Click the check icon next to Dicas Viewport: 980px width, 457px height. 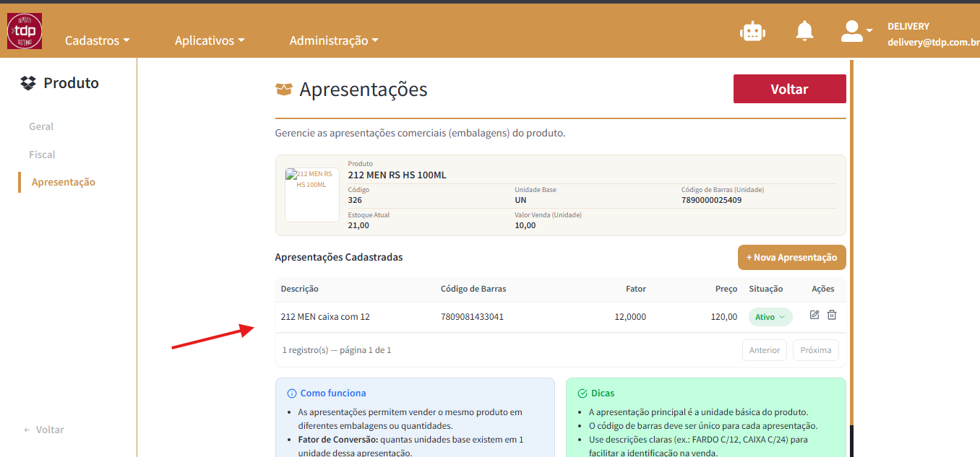[583, 393]
